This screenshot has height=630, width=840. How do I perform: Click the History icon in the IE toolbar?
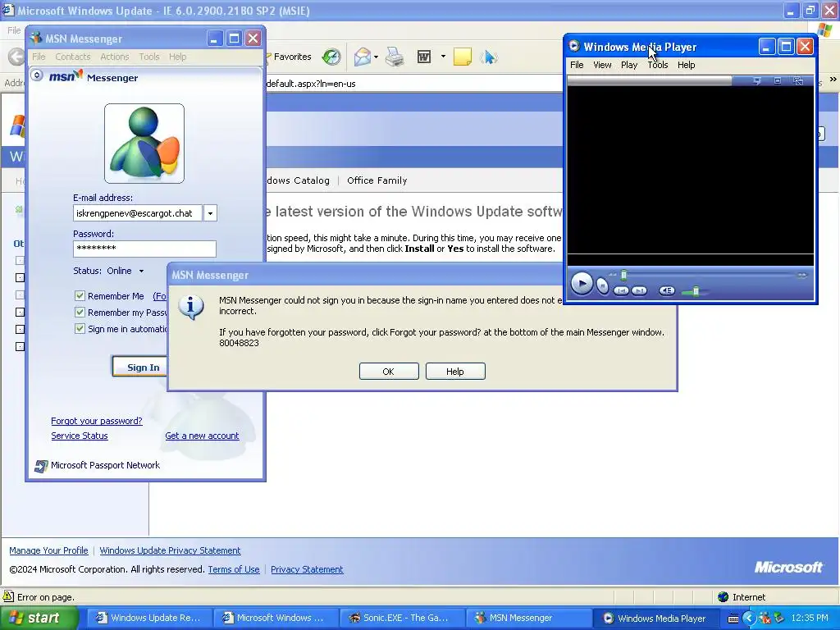click(x=331, y=57)
